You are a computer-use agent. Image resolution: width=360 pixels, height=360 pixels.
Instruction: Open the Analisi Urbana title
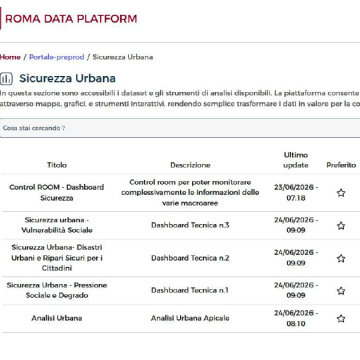pyautogui.click(x=57, y=318)
